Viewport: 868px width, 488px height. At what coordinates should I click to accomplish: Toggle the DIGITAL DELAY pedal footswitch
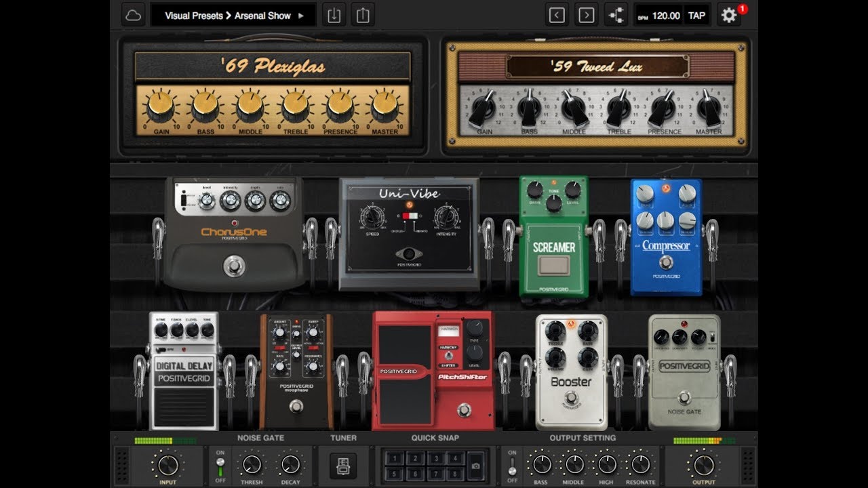coord(184,407)
